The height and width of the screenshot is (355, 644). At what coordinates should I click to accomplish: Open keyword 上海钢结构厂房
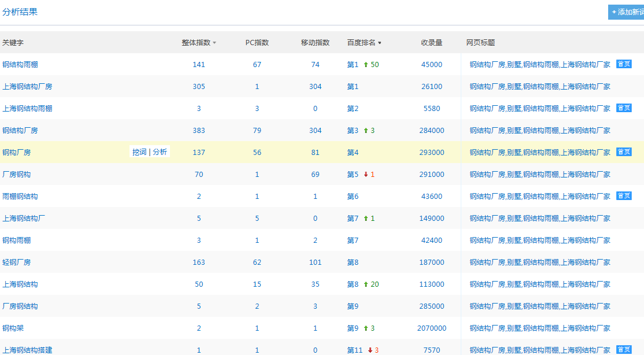pyautogui.click(x=27, y=87)
